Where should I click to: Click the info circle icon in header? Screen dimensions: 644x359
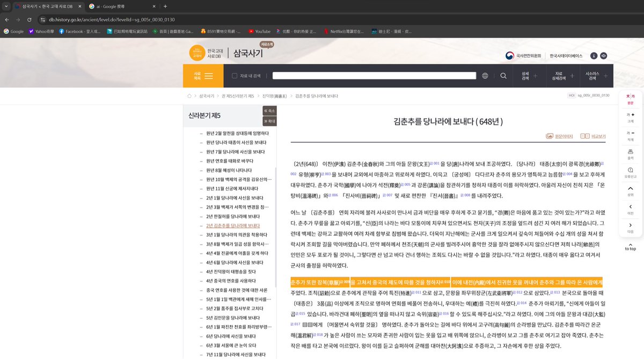pos(594,56)
